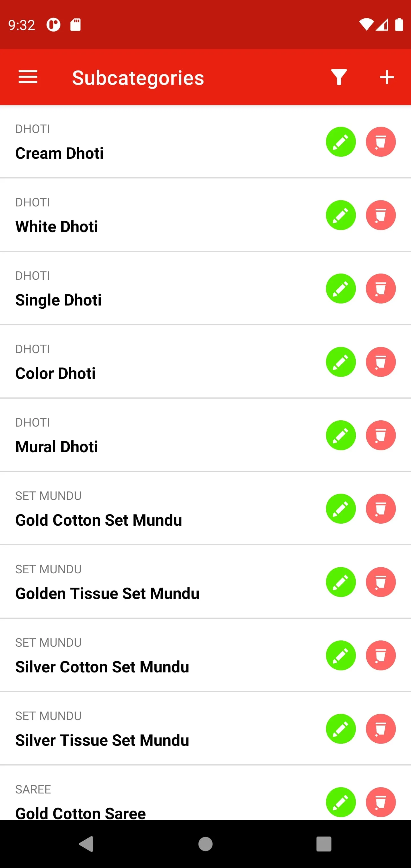Delete Silver Tissue Set Mundu

click(381, 729)
